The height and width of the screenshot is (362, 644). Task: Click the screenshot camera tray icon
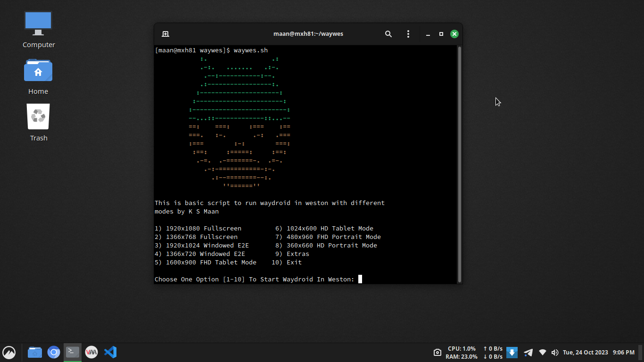[x=438, y=353]
